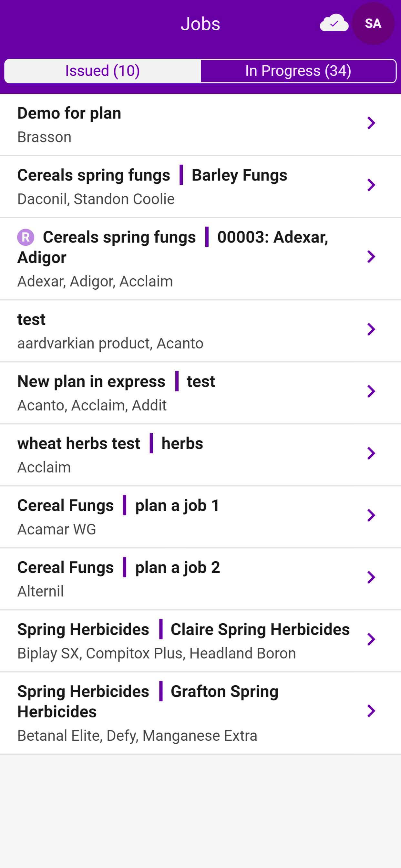Viewport: 401px width, 868px height.
Task: Expand Grafton Spring Herbicides via its chevron
Action: (371, 711)
